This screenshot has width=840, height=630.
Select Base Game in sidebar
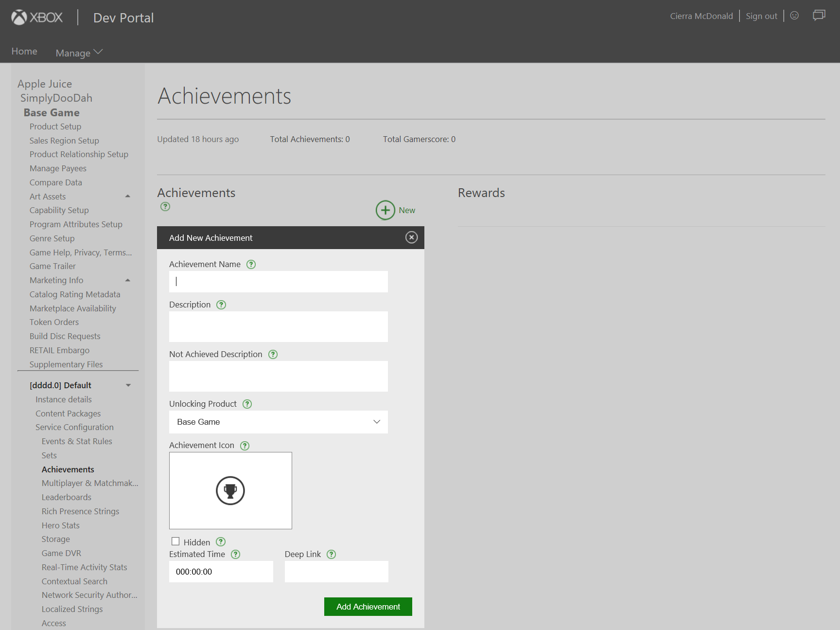coord(52,112)
